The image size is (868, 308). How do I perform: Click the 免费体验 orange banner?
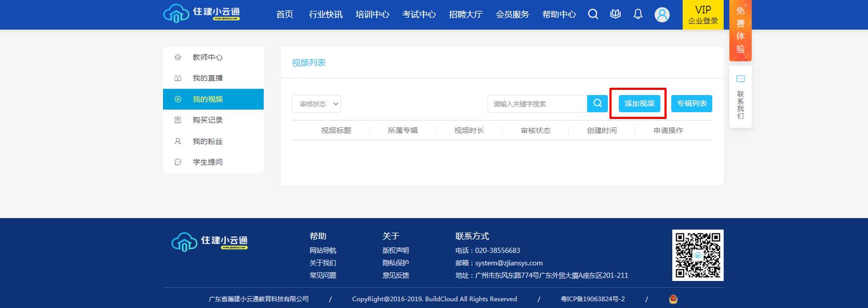[740, 30]
